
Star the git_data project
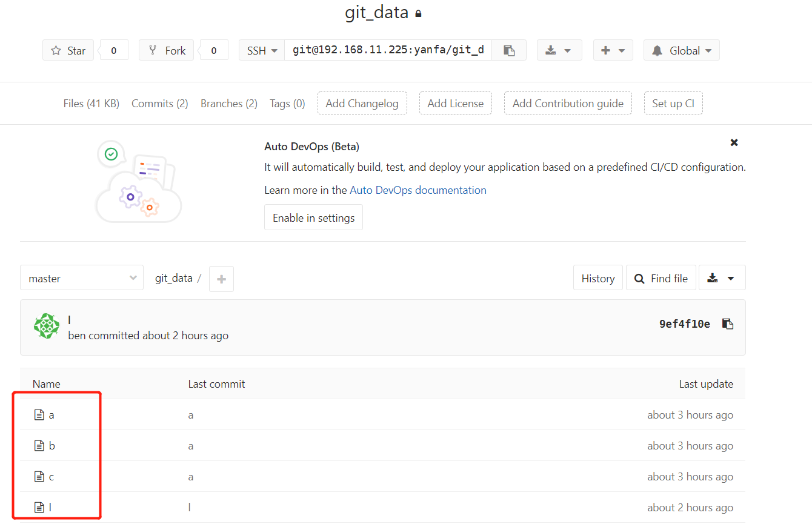(68, 51)
